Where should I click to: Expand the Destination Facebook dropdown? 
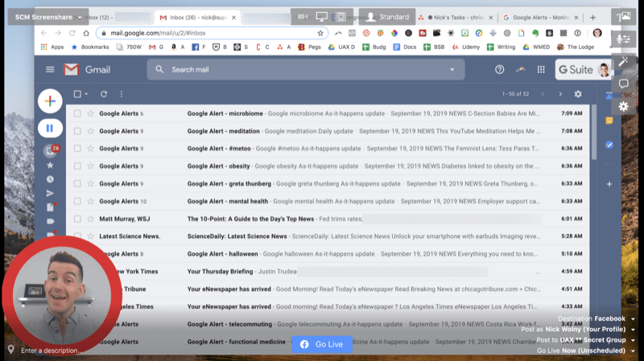633,318
